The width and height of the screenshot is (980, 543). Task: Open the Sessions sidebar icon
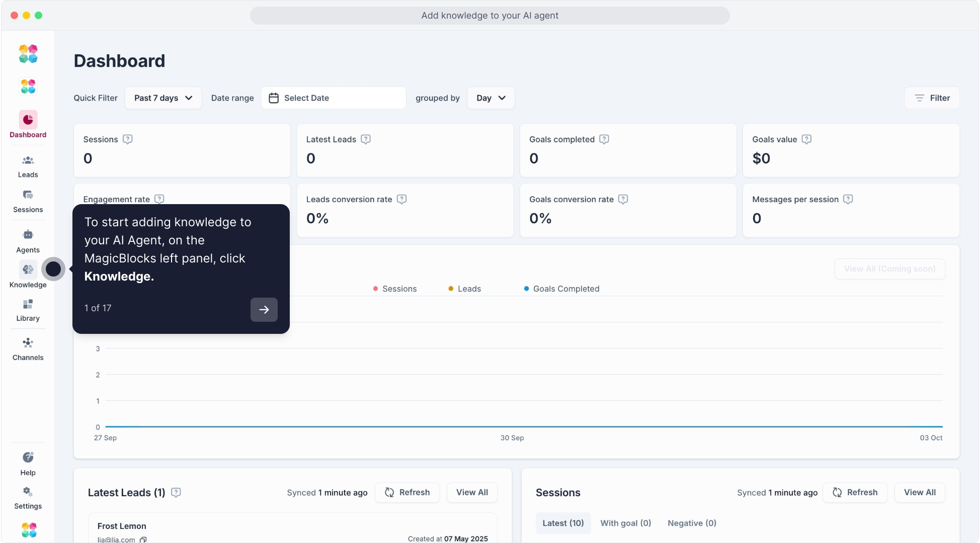tap(28, 195)
